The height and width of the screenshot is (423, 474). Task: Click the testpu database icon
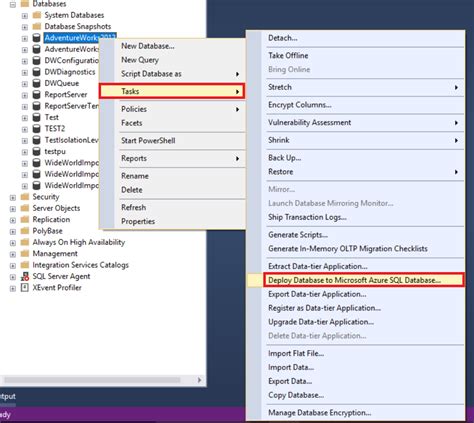37,151
